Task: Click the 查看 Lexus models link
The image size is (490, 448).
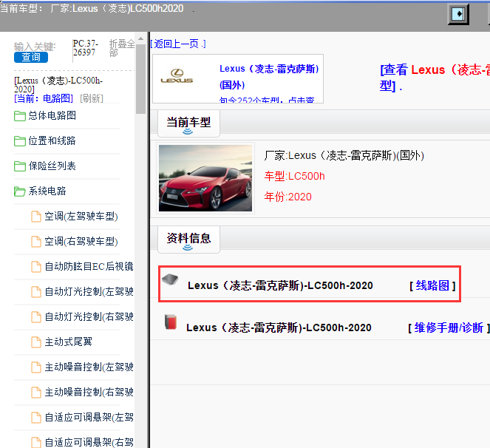Action: point(435,78)
